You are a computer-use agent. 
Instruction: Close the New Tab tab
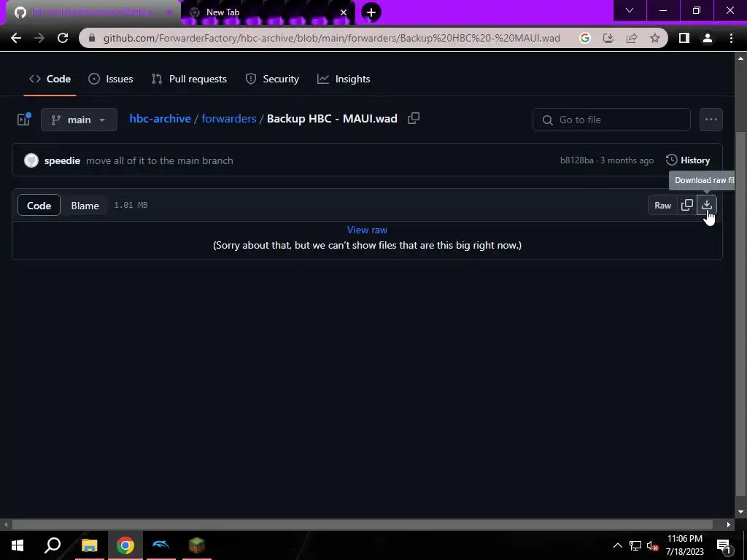(x=344, y=12)
